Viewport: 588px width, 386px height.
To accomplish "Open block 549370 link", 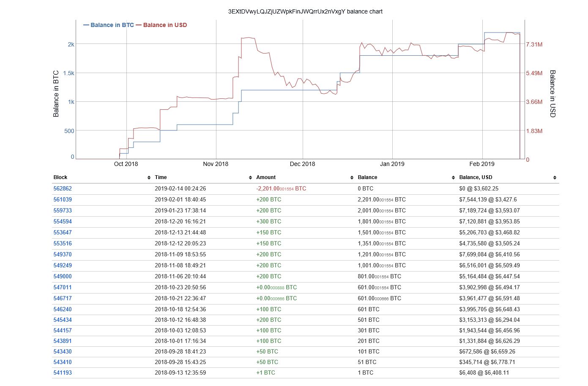I will 63,254.
